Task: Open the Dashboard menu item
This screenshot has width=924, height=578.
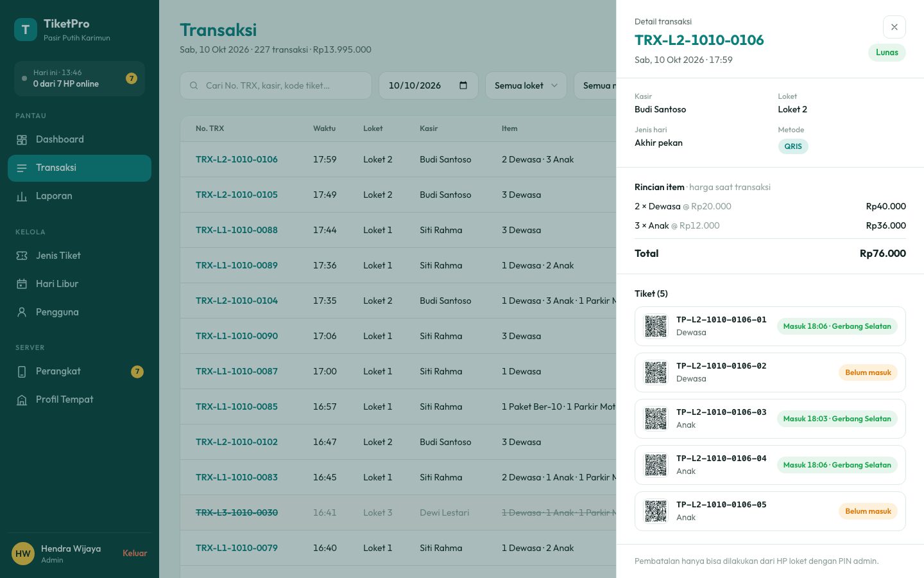Action: pos(80,139)
